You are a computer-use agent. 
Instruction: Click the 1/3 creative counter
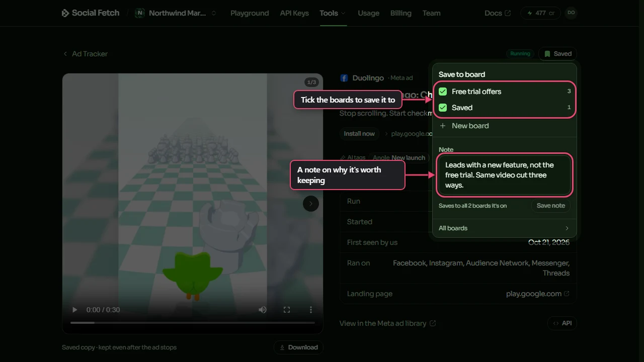(x=311, y=82)
